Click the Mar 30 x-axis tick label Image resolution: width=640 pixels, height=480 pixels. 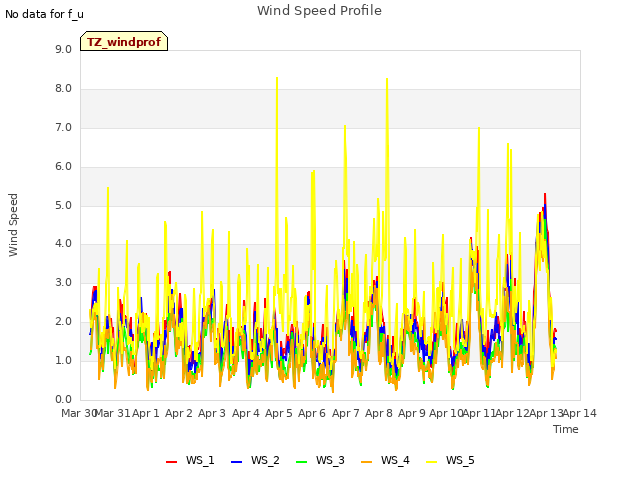[78, 413]
